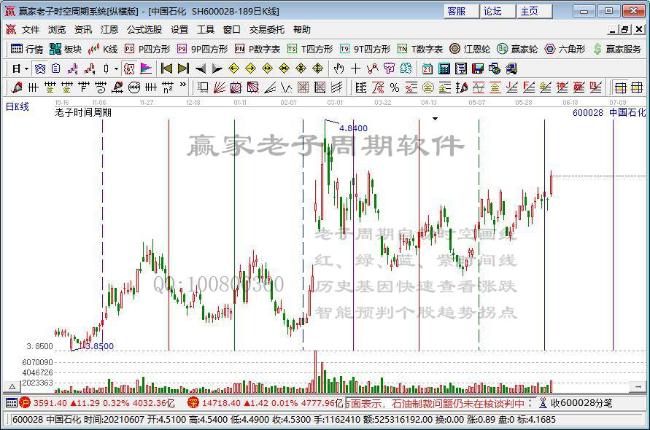The width and height of the screenshot is (650, 430).
Task: Click the black time cycle vertical line
Action: pos(544,235)
